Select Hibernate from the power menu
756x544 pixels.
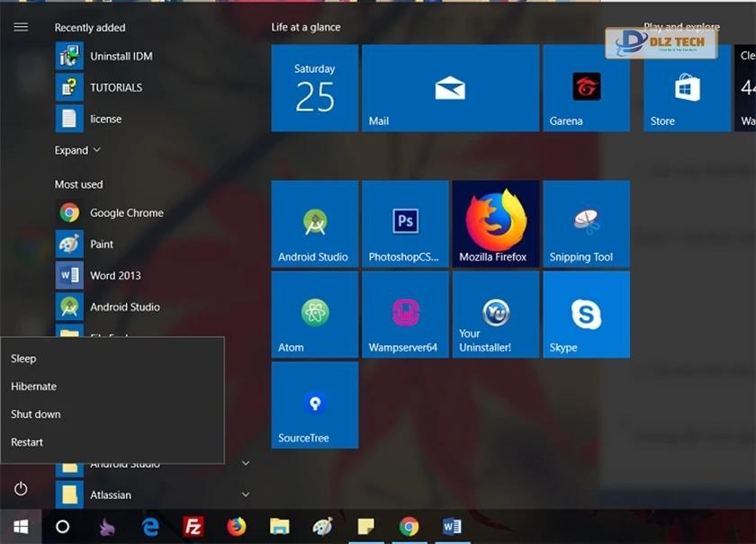(33, 387)
